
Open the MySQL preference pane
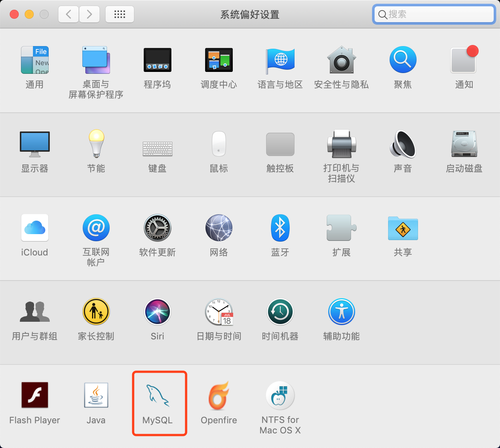click(158, 396)
